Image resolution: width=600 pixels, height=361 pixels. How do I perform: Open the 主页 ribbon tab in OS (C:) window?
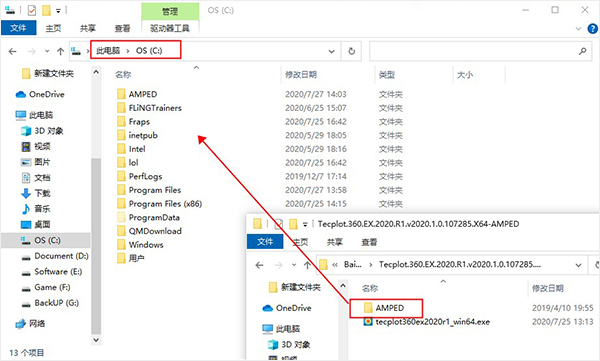point(53,28)
